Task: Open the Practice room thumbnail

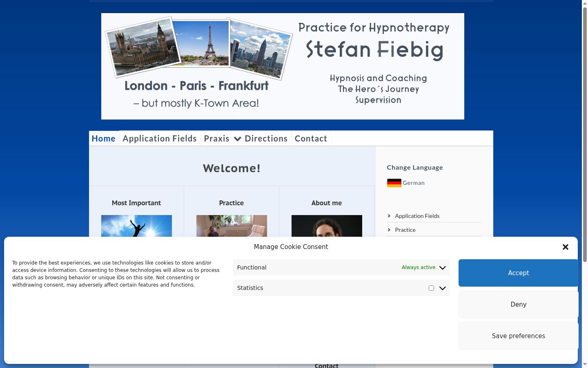Action: coord(232,226)
